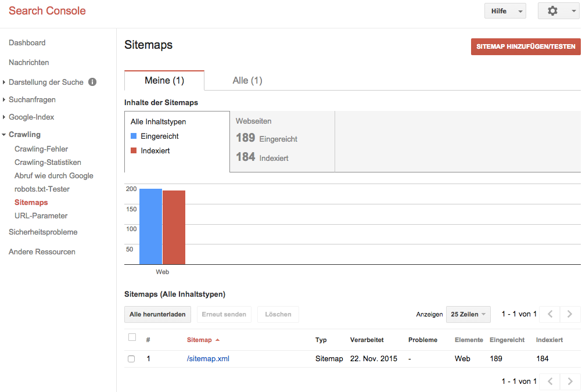Open Crawling-Fehler in the sidebar
Viewport: 582px width, 392px height.
coord(40,149)
